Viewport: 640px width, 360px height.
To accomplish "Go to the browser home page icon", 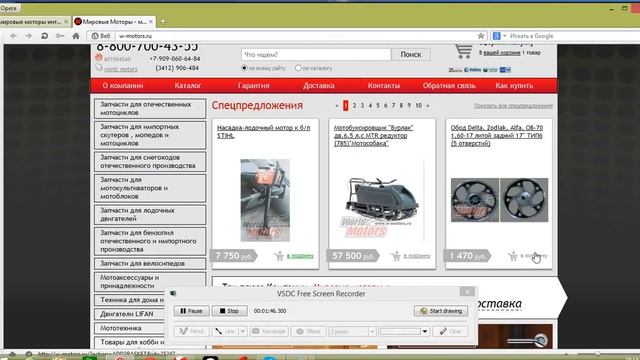I will click(x=76, y=36).
